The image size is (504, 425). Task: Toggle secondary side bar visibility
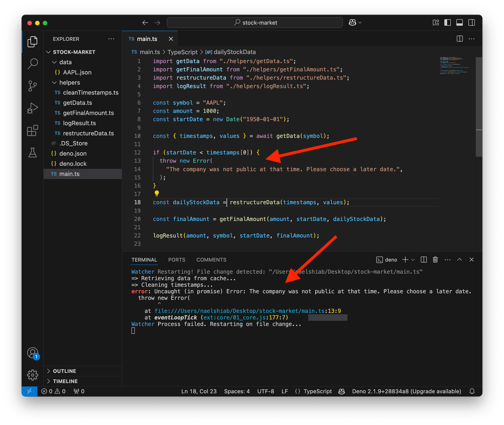click(x=472, y=23)
